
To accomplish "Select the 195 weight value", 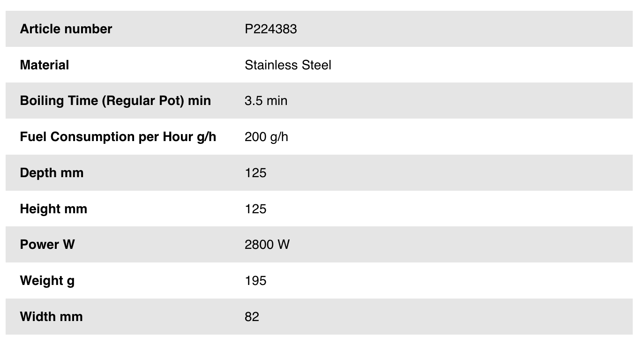I will 255,281.
